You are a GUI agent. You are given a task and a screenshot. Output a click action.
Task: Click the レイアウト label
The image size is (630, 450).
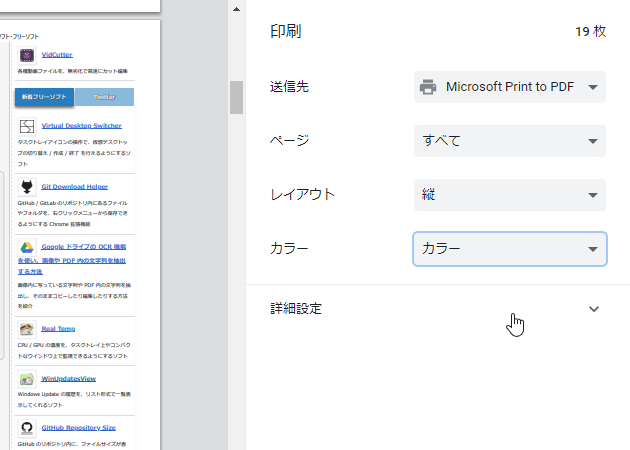(x=303, y=195)
